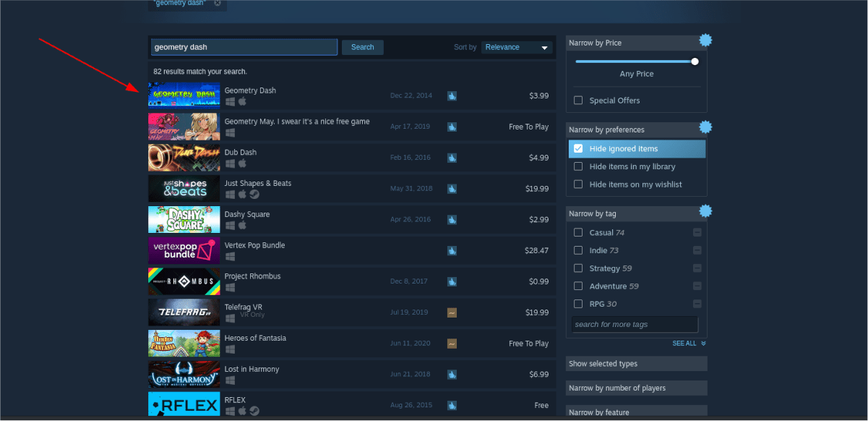Image resolution: width=868 pixels, height=421 pixels.
Task: Click the Apple icon under Just Shapes & Beats
Action: tap(242, 195)
